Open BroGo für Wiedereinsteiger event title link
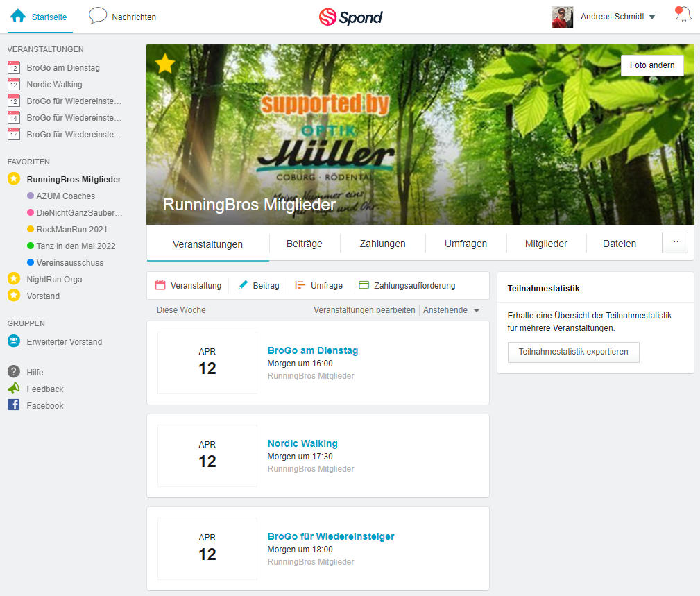 tap(331, 536)
